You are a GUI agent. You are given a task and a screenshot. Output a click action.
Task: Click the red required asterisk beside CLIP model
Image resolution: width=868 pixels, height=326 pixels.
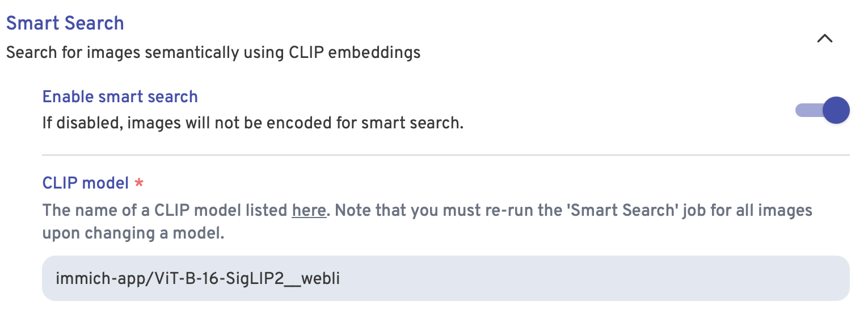click(138, 183)
